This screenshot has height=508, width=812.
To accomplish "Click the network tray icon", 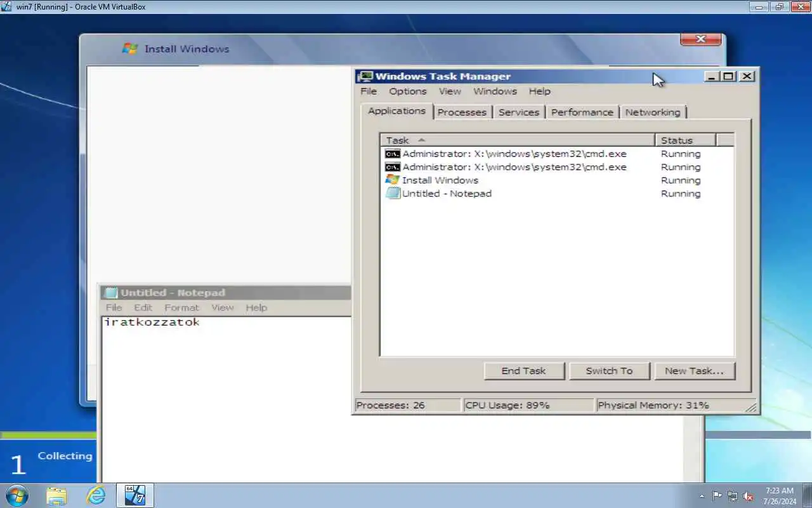I will (733, 496).
